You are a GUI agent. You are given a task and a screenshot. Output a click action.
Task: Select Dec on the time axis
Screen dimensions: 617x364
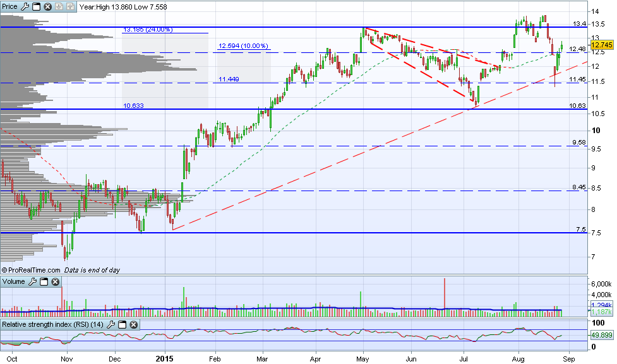click(115, 359)
